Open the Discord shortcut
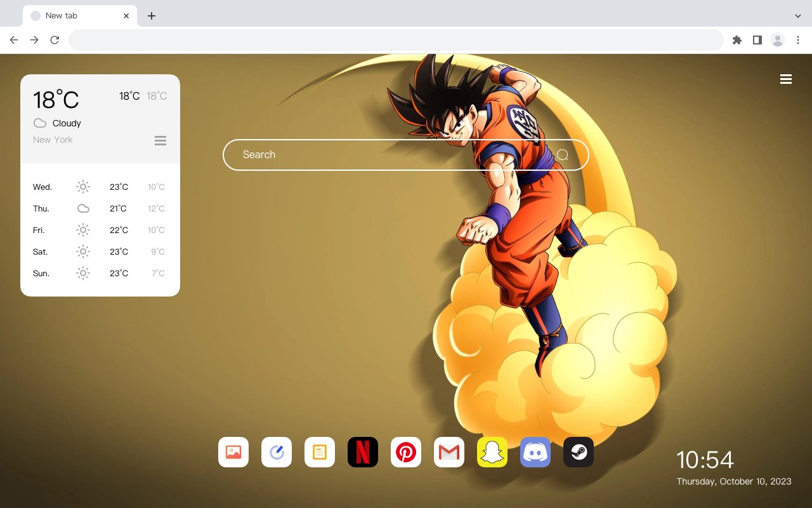Image resolution: width=812 pixels, height=508 pixels. coord(535,452)
